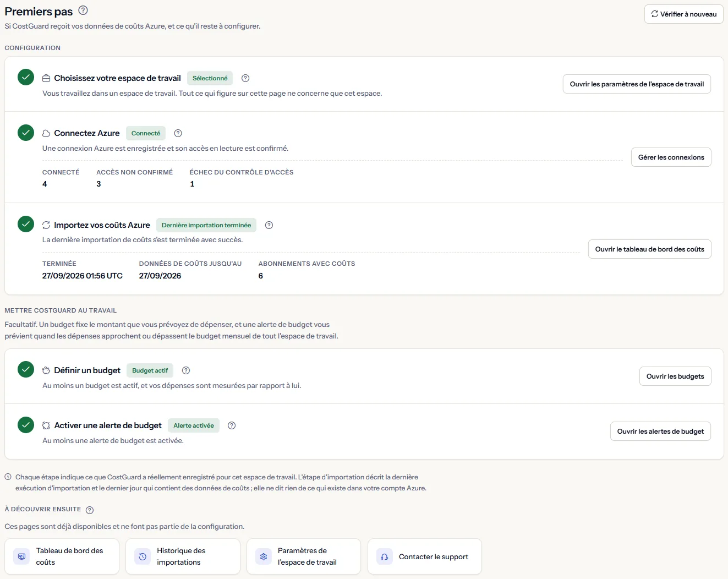
Task: Click the sync icon of Importez vos coûts
Action: [x=46, y=225]
